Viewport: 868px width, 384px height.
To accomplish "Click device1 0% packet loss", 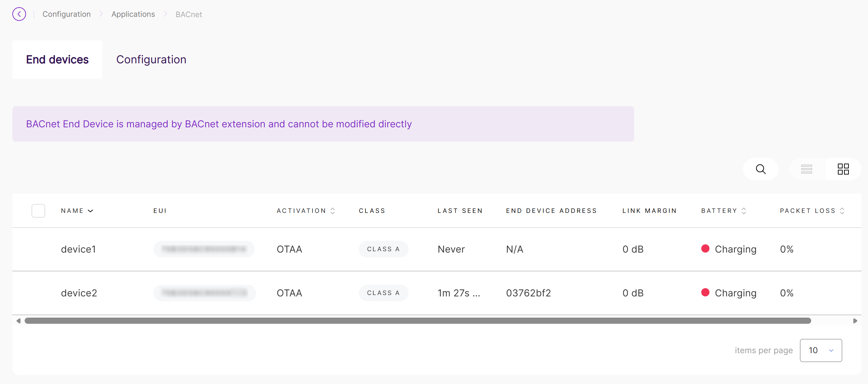I will (x=787, y=249).
